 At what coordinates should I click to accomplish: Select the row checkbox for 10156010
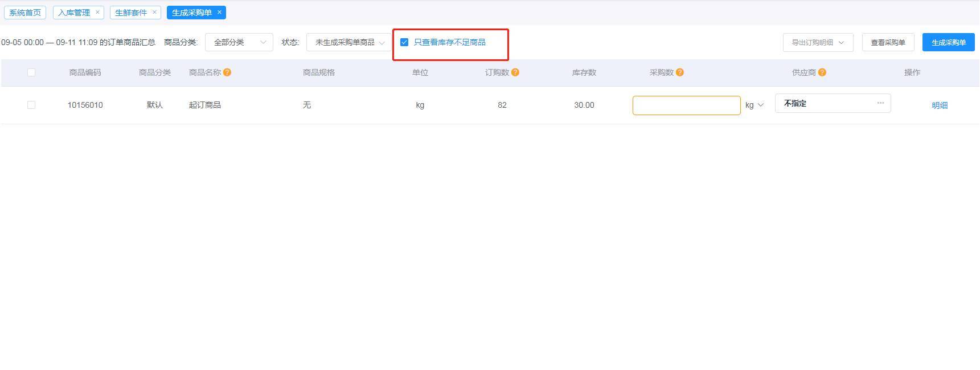pos(31,105)
